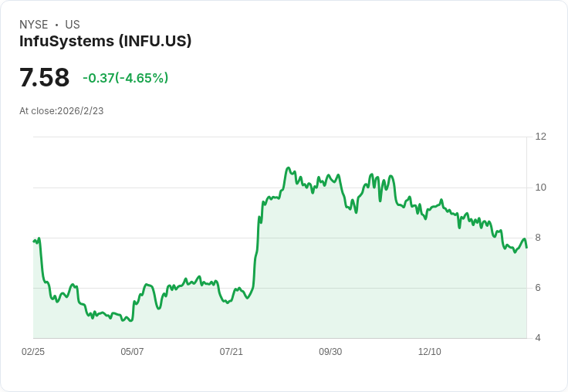Click the highest peak of the price line
Image resolution: width=568 pixels, height=392 pixels.
point(288,167)
